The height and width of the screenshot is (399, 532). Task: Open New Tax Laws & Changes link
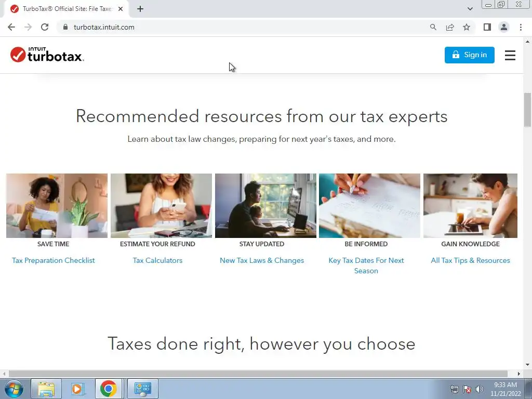(262, 260)
